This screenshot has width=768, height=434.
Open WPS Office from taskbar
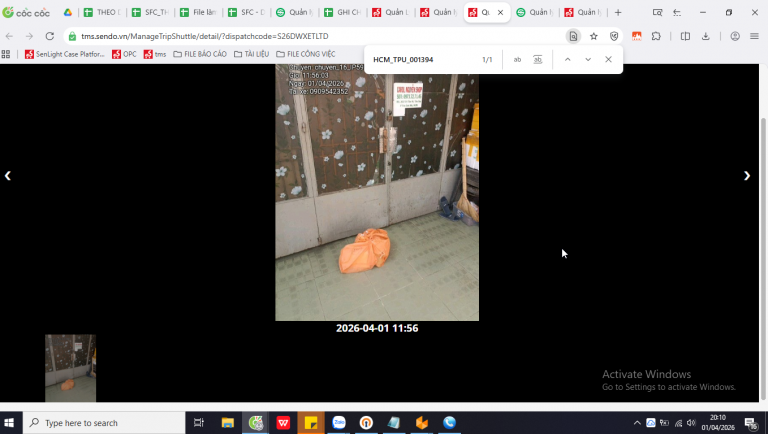click(x=283, y=422)
